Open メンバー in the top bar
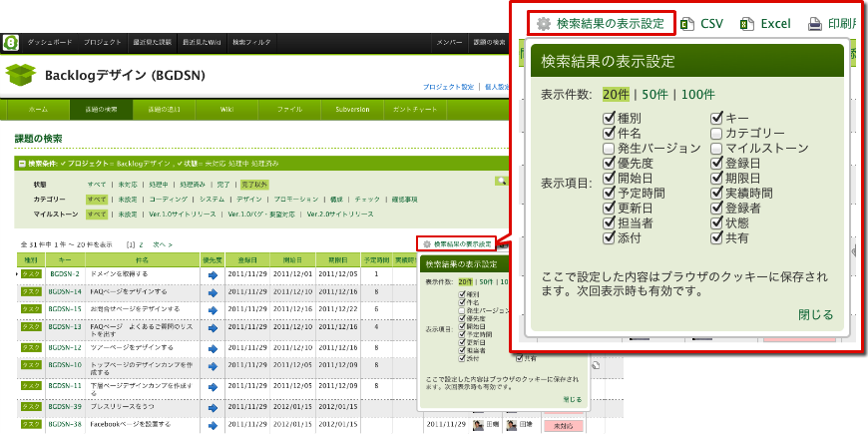 coord(449,43)
